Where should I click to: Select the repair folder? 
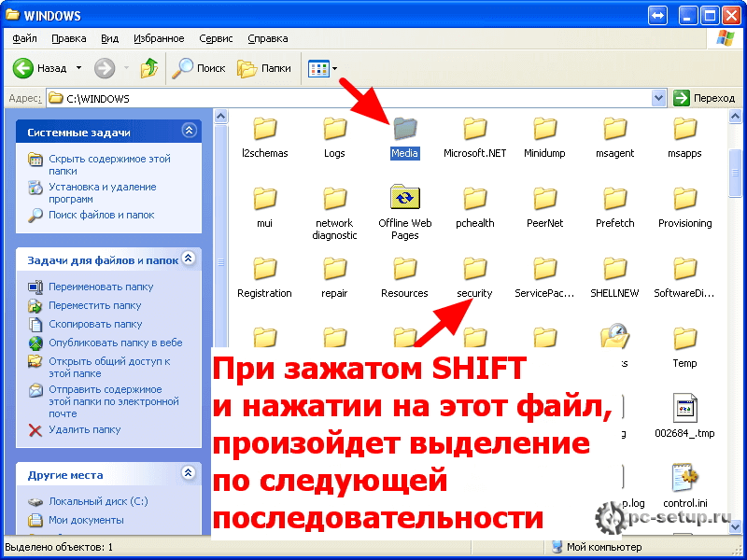coord(334,277)
